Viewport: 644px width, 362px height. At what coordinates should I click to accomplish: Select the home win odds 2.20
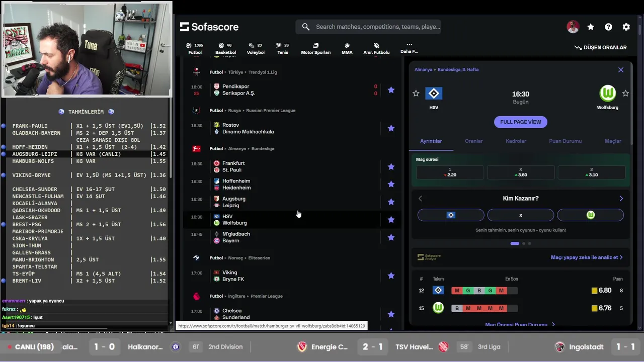click(x=450, y=172)
